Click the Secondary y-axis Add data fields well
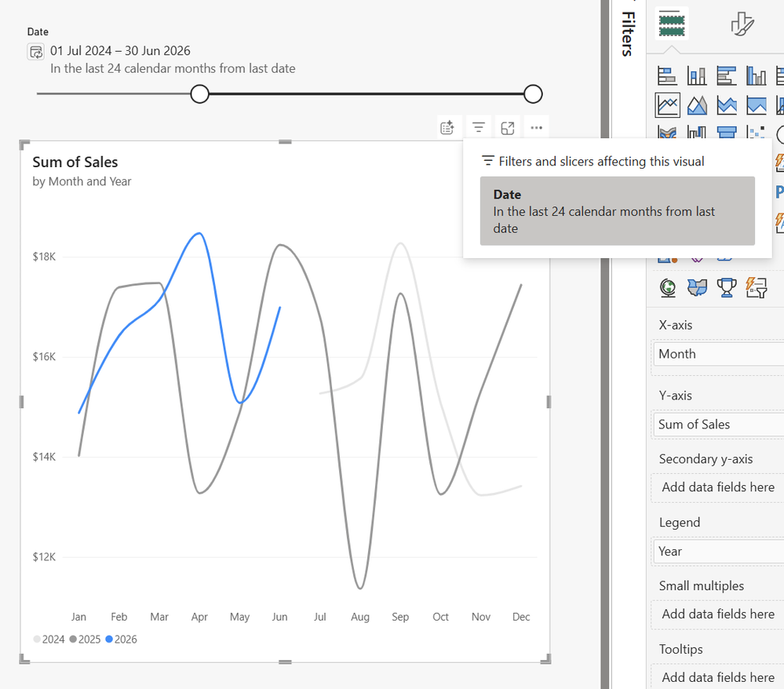The height and width of the screenshot is (689, 784). pos(718,487)
